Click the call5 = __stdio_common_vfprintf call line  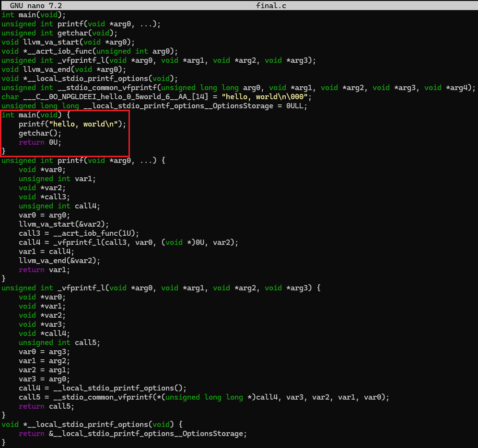(x=204, y=397)
